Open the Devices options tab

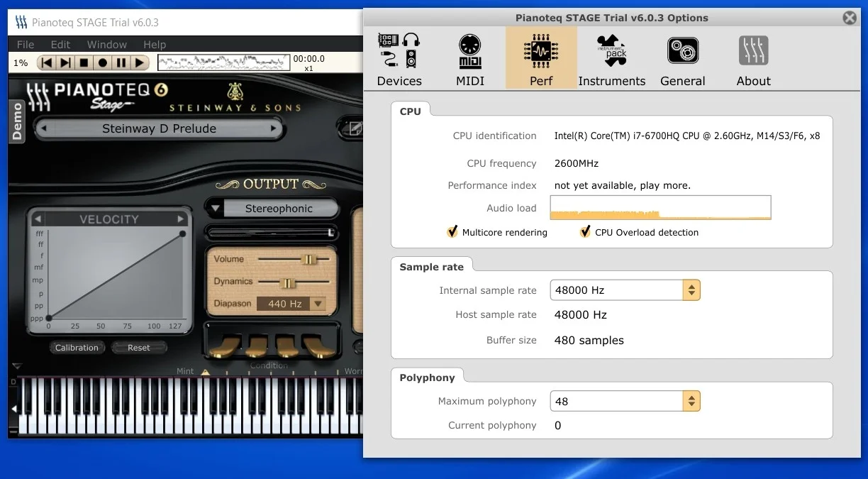[x=399, y=59]
